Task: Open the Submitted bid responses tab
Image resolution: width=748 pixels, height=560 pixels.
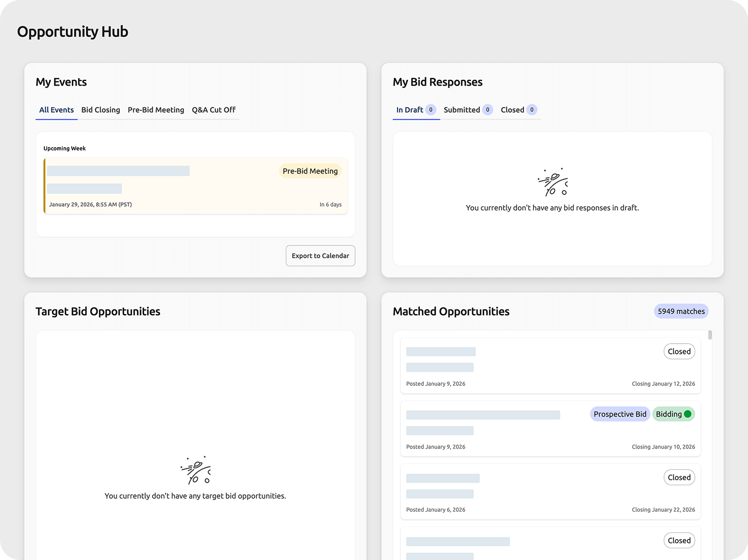Action: 461,110
